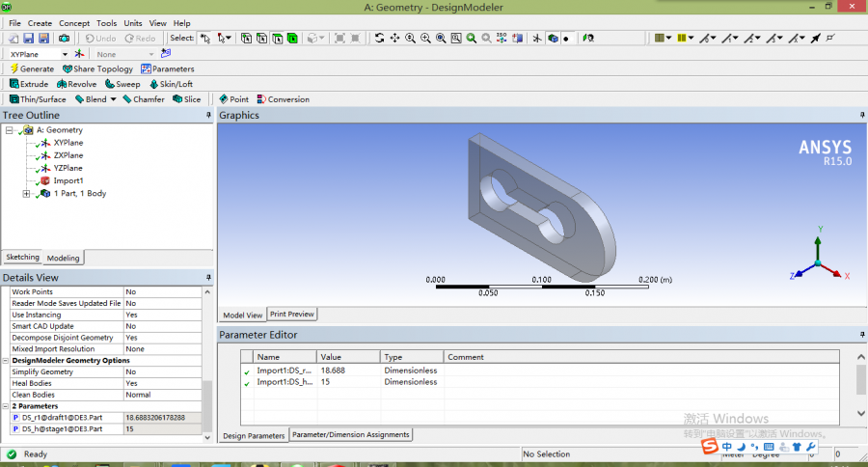Click the screenshot camera icon in toolbar

point(64,39)
